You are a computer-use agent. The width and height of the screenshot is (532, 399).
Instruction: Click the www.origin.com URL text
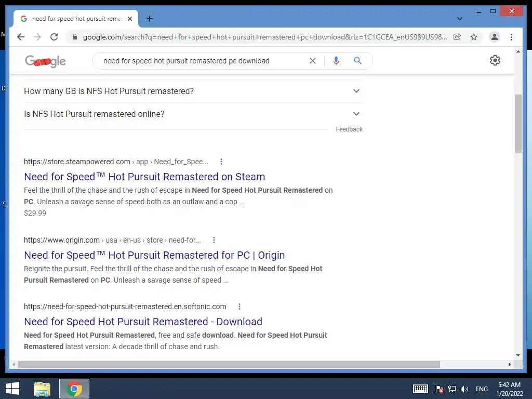[62, 240]
